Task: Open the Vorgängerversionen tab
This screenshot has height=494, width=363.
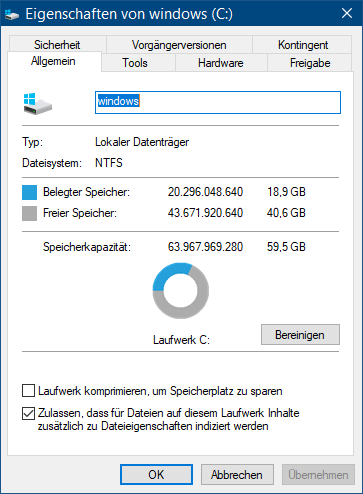Action: point(179,44)
